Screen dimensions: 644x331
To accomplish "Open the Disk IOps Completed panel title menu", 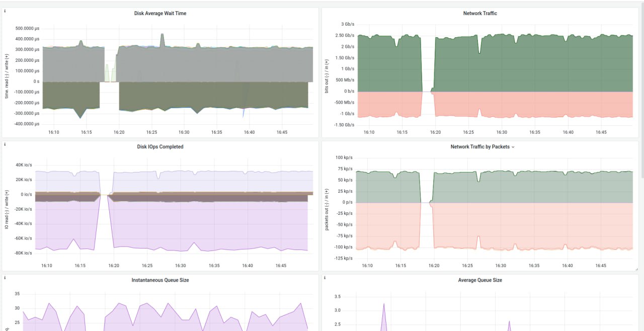I will pos(160,147).
